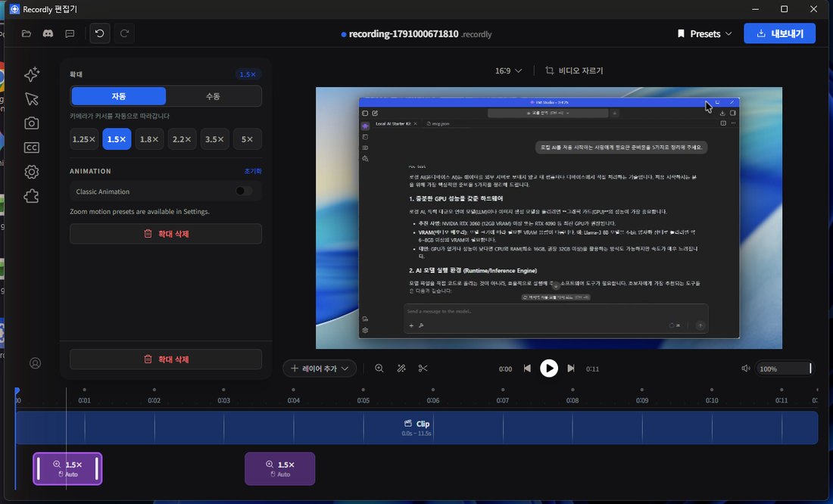The image size is (833, 504).
Task: Open the extensions puzzle sidebar panel
Action: (31, 196)
